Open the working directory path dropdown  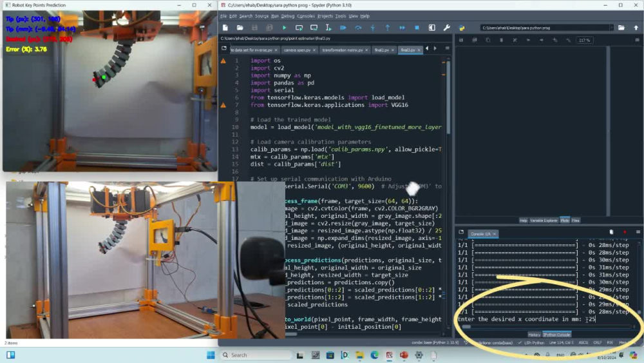point(611,28)
